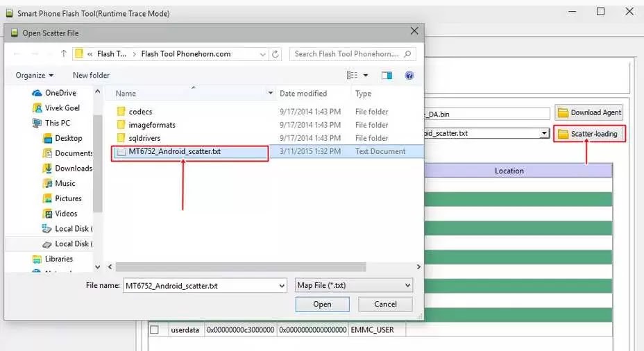Click the Download Agent path field
Viewport: 644px width, 351px height.
click(487, 114)
